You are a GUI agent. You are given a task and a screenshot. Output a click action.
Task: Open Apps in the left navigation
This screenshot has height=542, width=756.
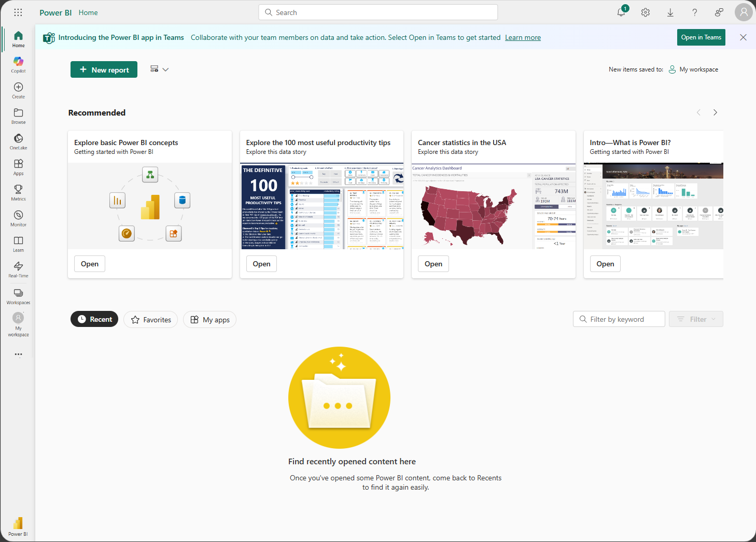click(x=18, y=167)
